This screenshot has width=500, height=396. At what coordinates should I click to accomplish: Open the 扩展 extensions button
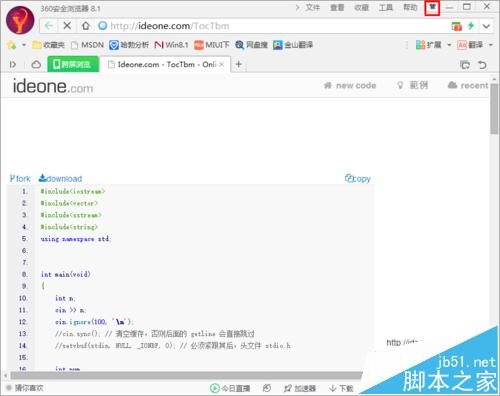tap(428, 45)
